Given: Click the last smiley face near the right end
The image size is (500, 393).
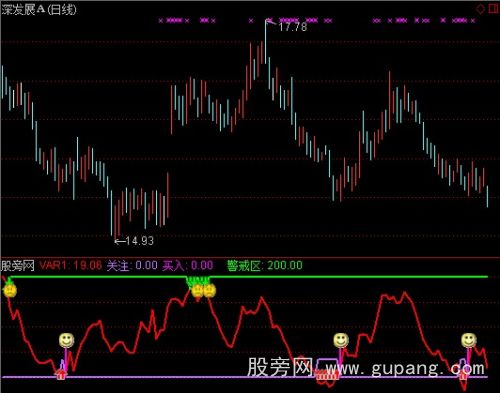Looking at the screenshot, I should (x=469, y=340).
